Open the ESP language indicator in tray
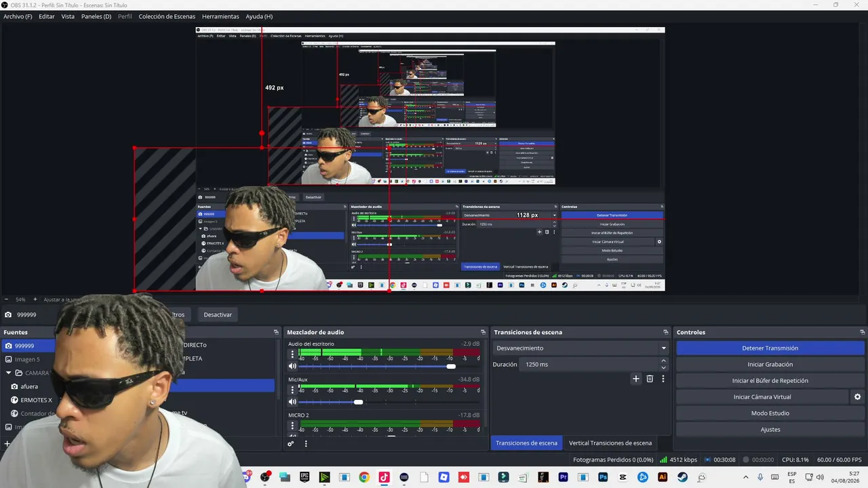The image size is (868, 488). coord(792,477)
